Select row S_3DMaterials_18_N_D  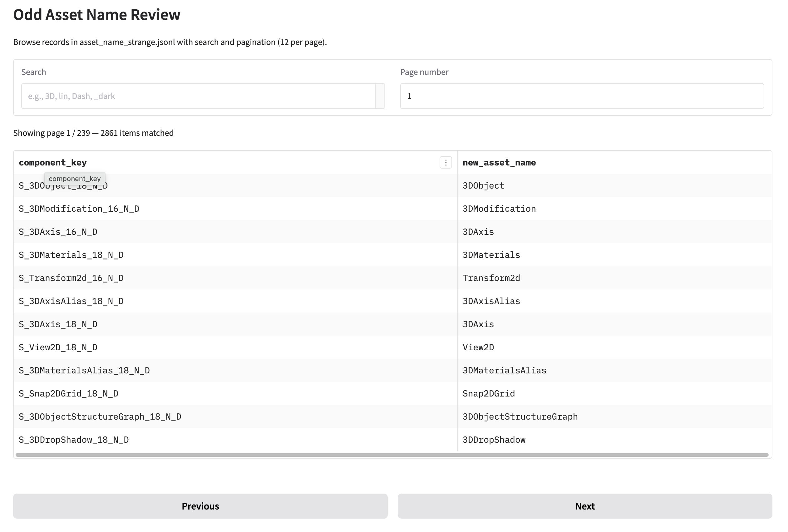tap(135, 255)
